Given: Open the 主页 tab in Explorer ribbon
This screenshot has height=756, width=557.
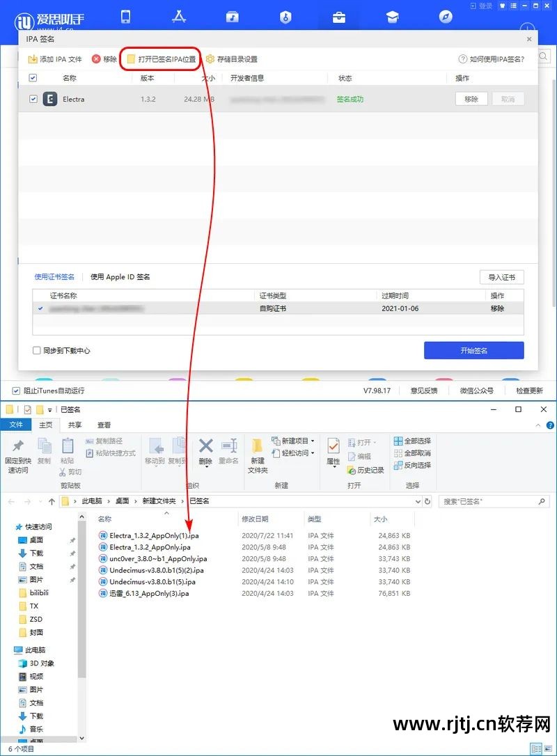Looking at the screenshot, I should (46, 425).
